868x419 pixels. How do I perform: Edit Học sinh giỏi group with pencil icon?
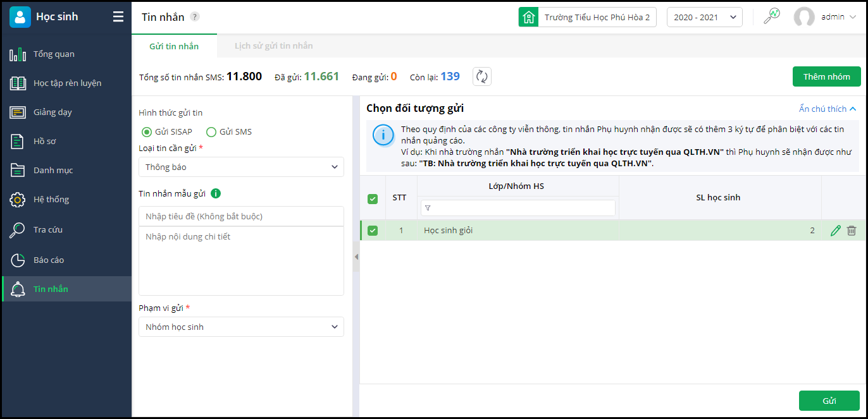pos(836,231)
